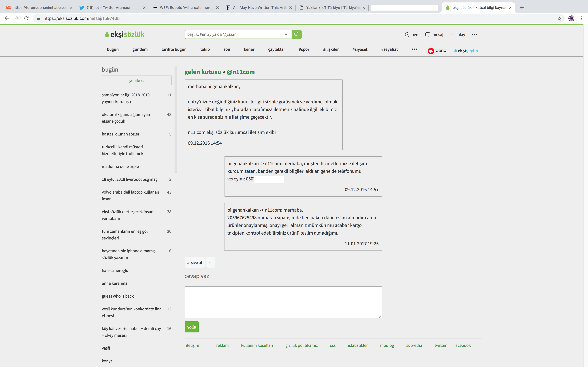Viewport: 588px width, 367px height.
Task: Expand the search box dropdown arrow
Action: click(286, 35)
